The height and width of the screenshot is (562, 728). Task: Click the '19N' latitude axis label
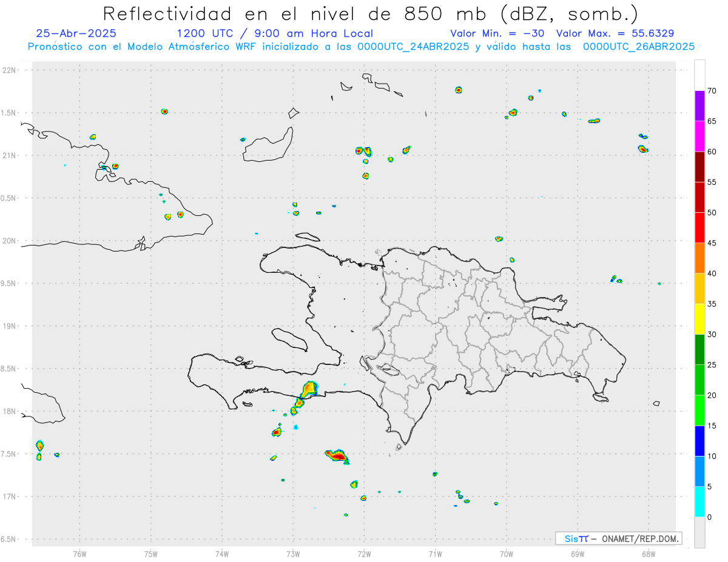pos(10,326)
